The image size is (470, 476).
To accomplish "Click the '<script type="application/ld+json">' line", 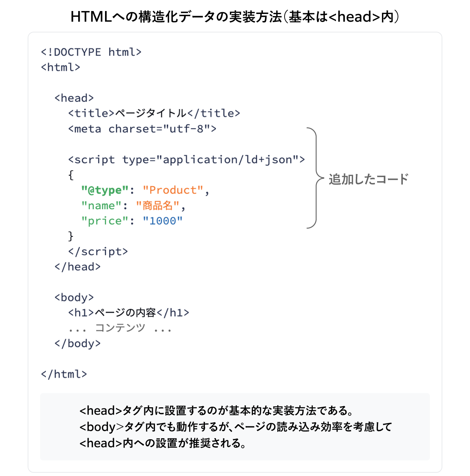I will [x=187, y=160].
